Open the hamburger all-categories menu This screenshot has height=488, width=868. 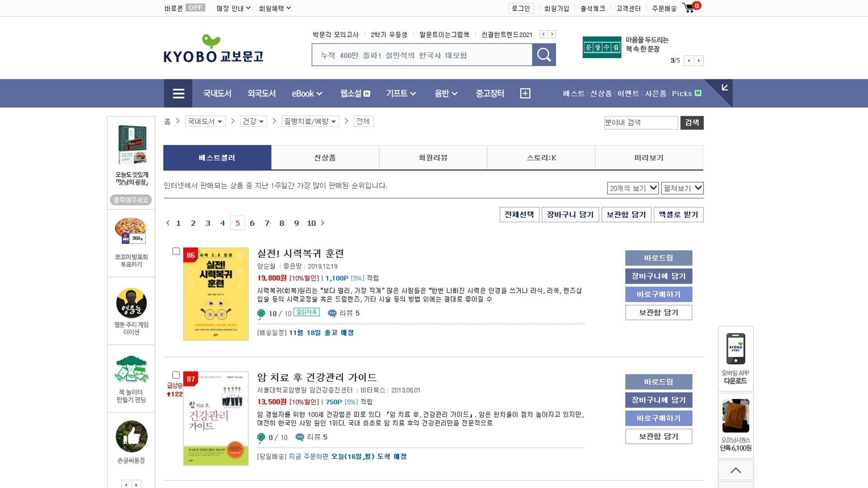click(178, 94)
